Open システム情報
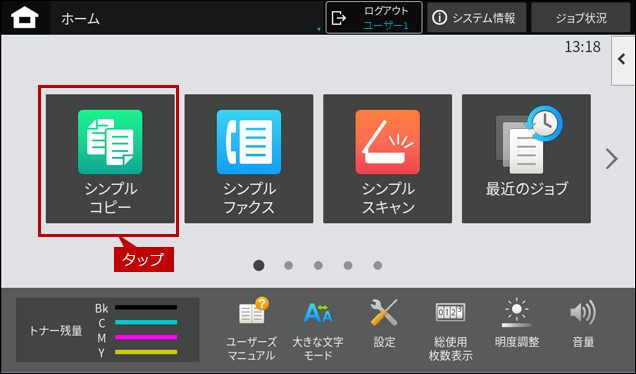636x374 pixels. (477, 17)
